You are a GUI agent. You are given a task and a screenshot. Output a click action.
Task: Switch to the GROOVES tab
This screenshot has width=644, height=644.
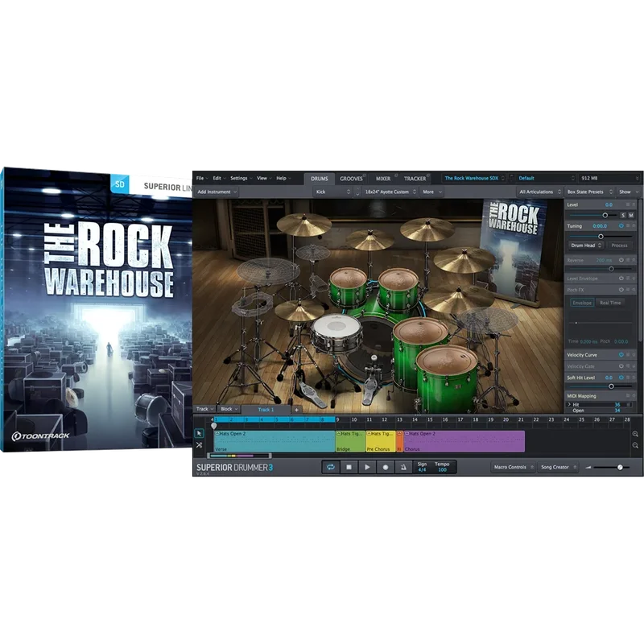pyautogui.click(x=351, y=179)
